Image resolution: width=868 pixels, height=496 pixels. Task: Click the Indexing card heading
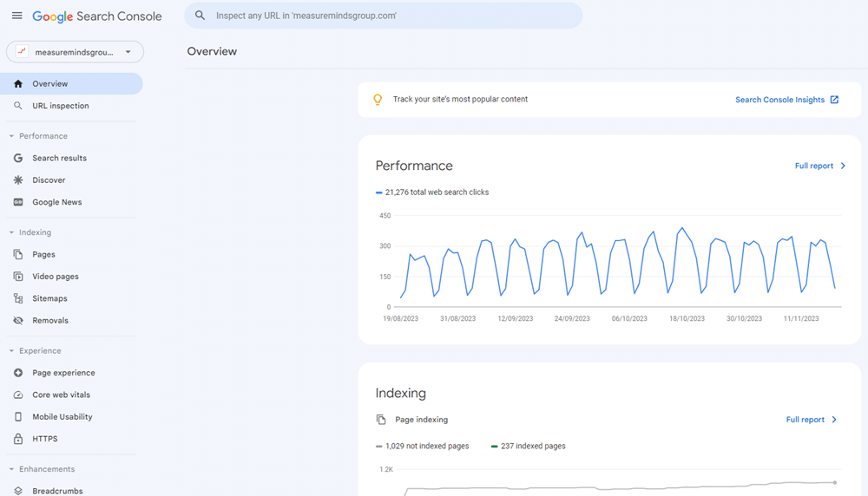401,393
